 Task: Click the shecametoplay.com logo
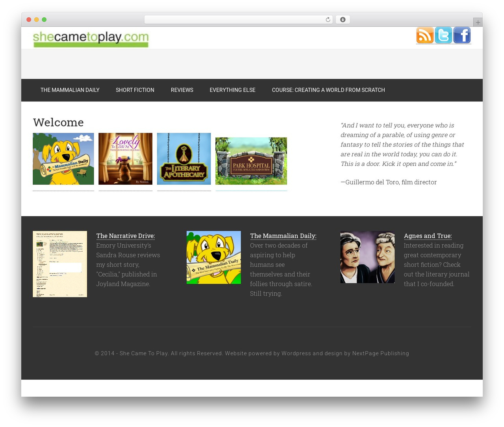pyautogui.click(x=91, y=39)
